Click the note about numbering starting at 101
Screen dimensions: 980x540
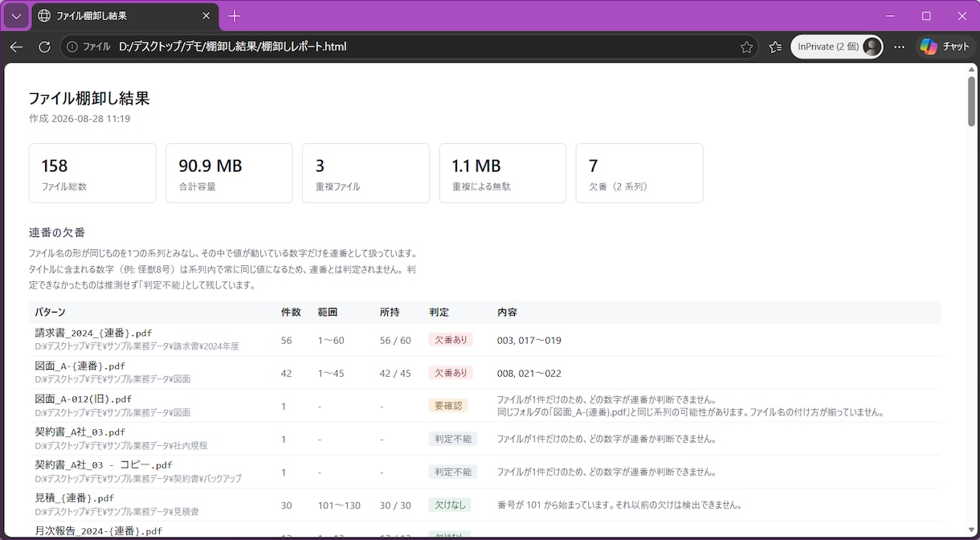click(x=619, y=505)
